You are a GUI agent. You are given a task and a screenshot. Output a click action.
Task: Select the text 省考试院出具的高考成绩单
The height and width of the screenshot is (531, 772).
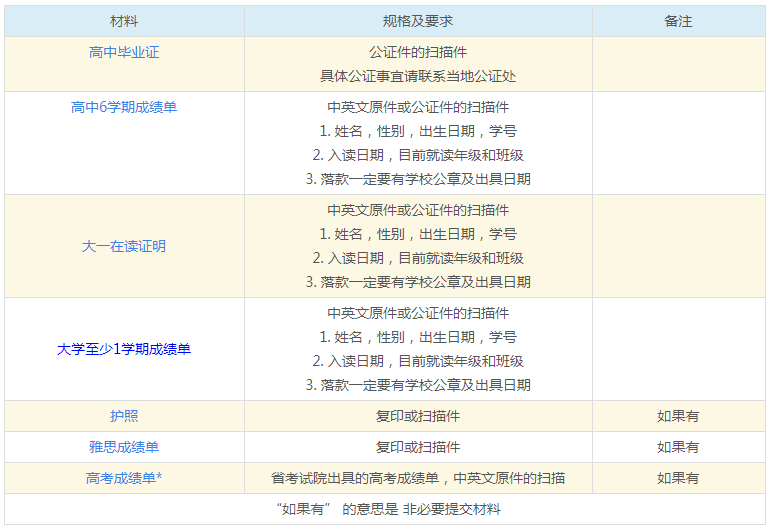point(354,478)
